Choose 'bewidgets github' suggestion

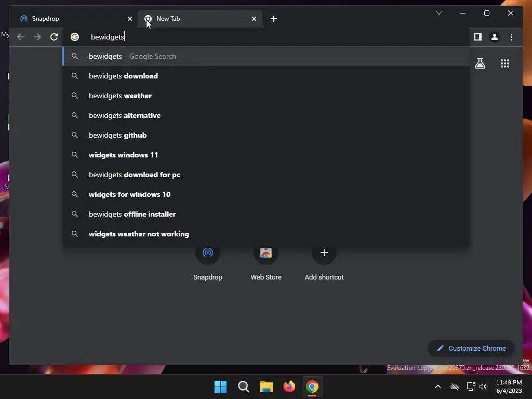(x=267, y=135)
